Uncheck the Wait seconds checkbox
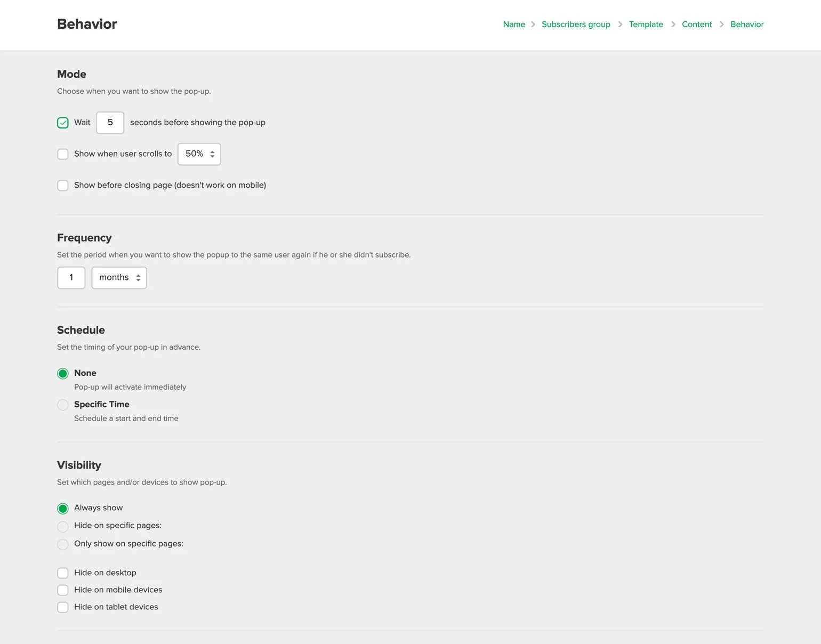Image resolution: width=821 pixels, height=644 pixels. pyautogui.click(x=63, y=123)
